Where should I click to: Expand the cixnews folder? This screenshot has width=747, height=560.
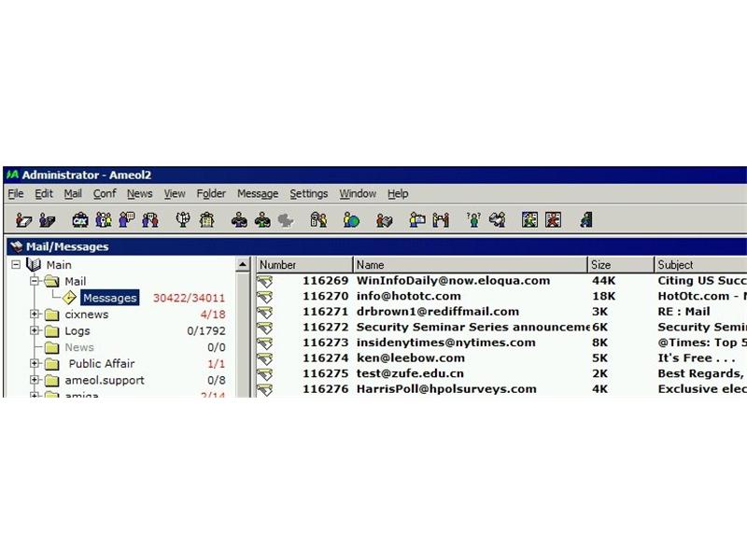tap(35, 315)
